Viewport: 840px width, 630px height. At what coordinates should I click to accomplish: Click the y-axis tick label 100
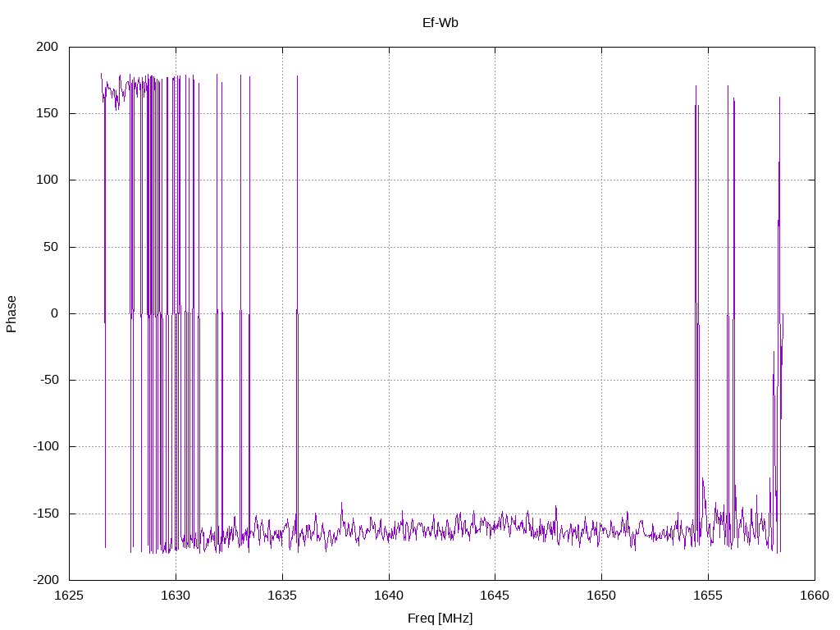[47, 180]
